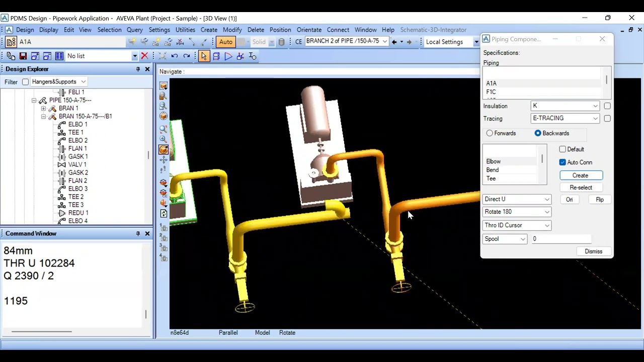Viewport: 644px width, 362px height.
Task: Click the database cylinder icon next to Solid
Action: pyautogui.click(x=282, y=42)
